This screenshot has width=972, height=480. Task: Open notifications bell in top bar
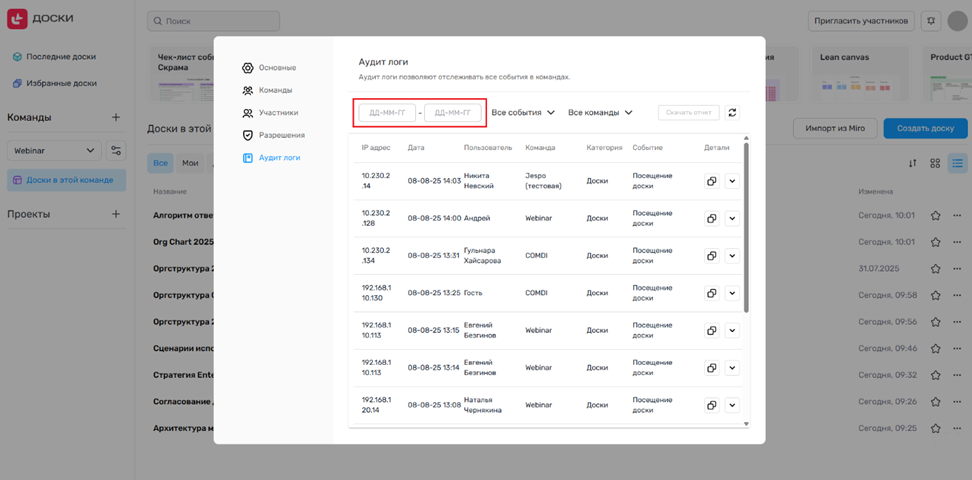(932, 20)
